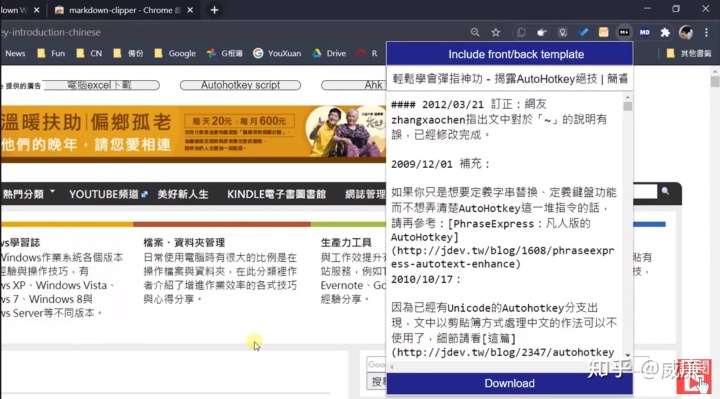Click the browser address bar URL
The height and width of the screenshot is (399, 720).
[51, 32]
